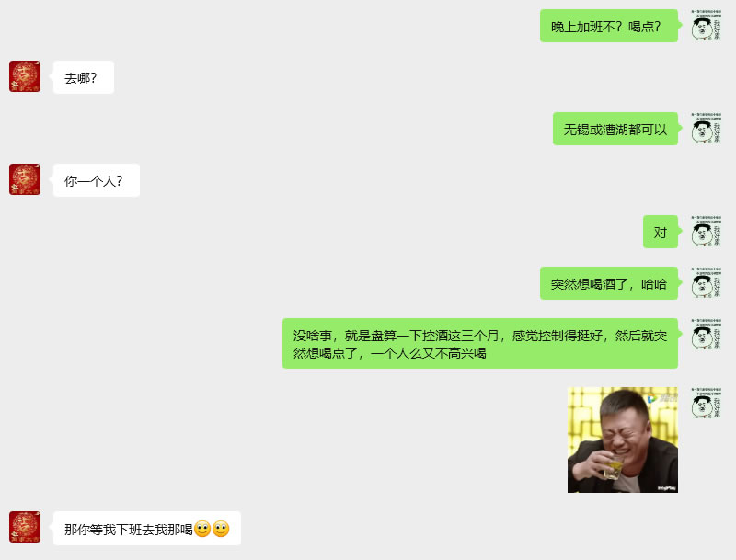
Task: Click the cartoon avatar beside "突然想喝酒了"
Action: (706, 283)
